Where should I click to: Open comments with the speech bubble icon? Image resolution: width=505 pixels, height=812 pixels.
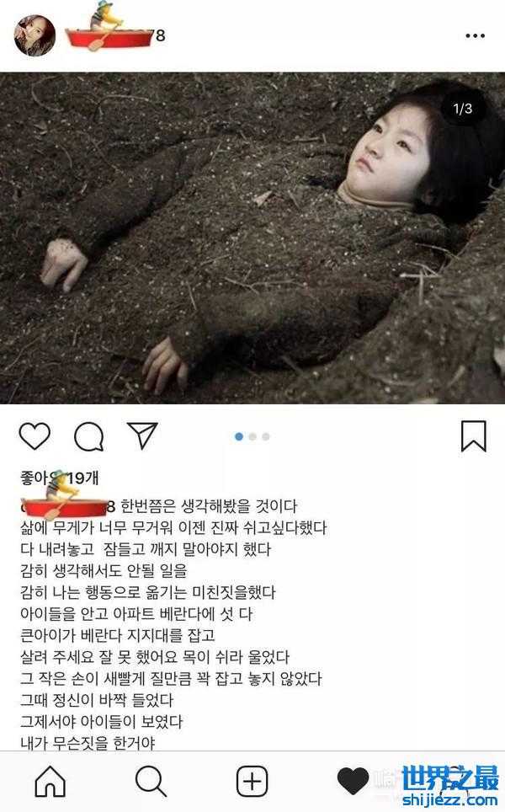(x=88, y=436)
